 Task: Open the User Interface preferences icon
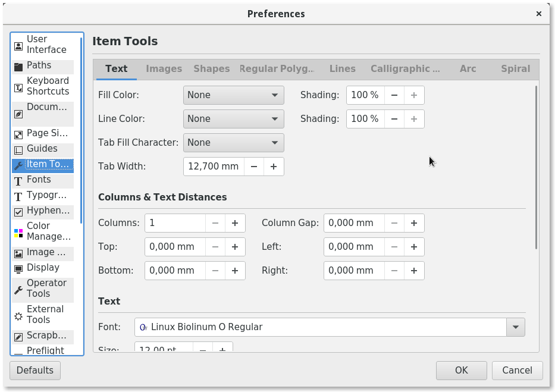click(18, 45)
